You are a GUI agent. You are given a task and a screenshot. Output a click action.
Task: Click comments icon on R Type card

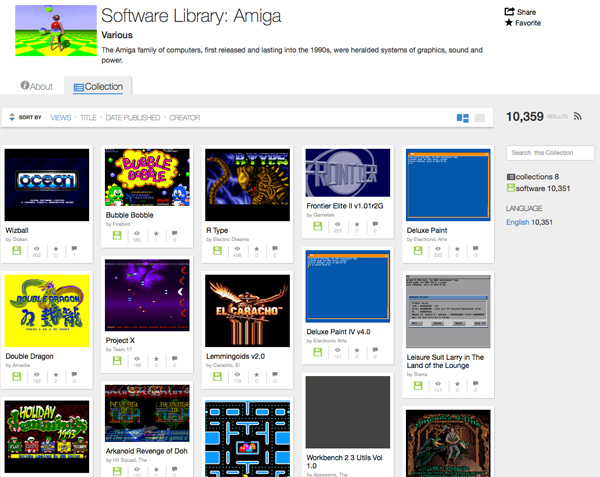(275, 248)
